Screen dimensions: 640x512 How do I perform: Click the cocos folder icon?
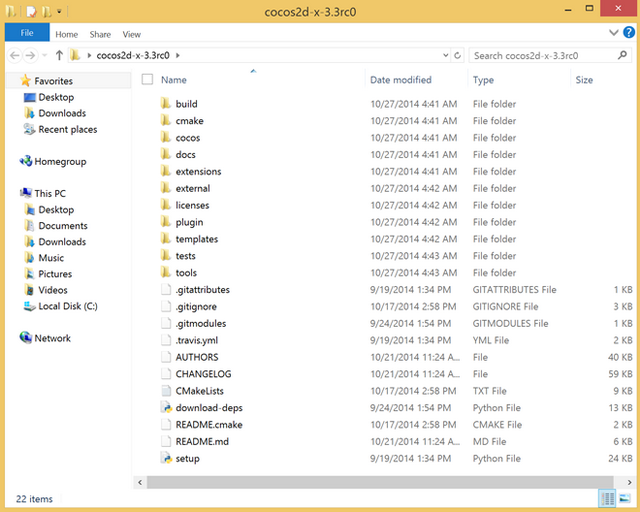pos(165,137)
